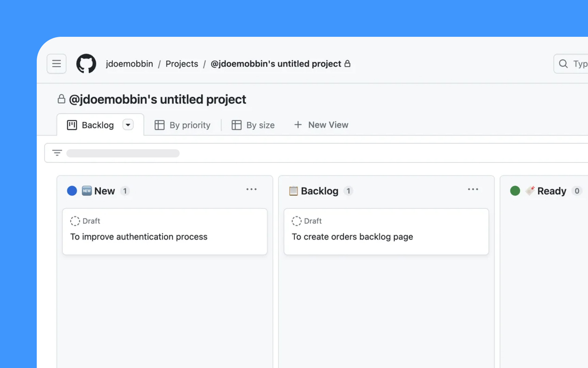Click the project board icon on Backlog view tab
This screenshot has width=588, height=368.
click(72, 125)
